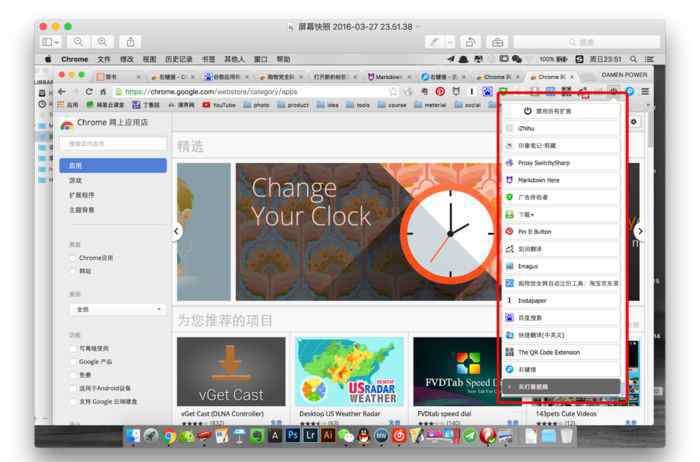Click the dark bottom bar in extension list

click(562, 387)
